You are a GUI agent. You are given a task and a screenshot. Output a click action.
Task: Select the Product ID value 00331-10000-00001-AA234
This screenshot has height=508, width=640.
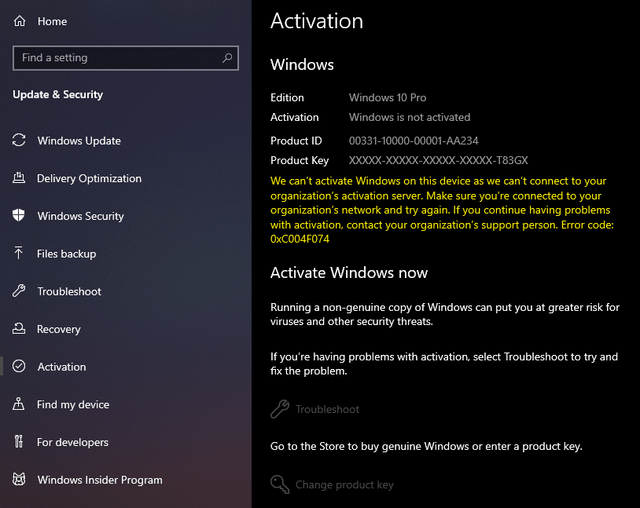click(413, 141)
